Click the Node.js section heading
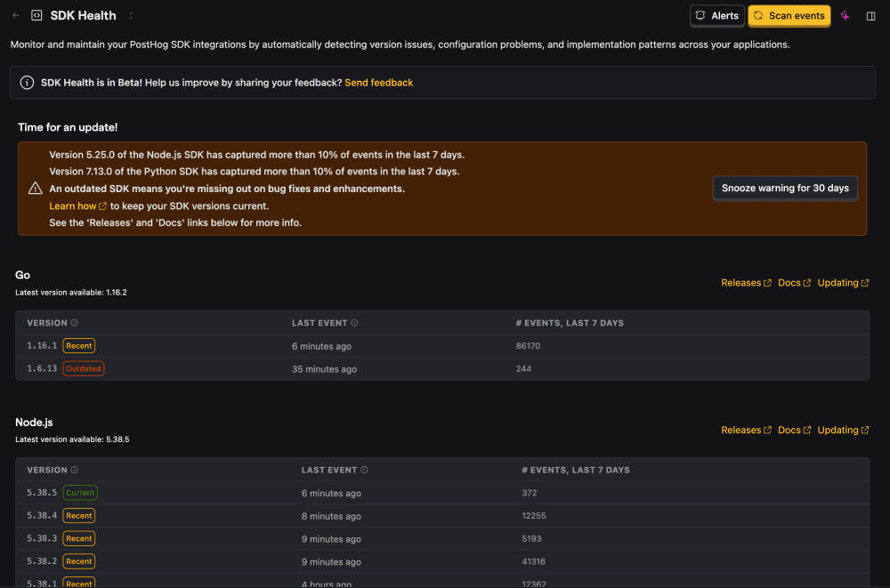This screenshot has height=588, width=890. pyautogui.click(x=34, y=423)
